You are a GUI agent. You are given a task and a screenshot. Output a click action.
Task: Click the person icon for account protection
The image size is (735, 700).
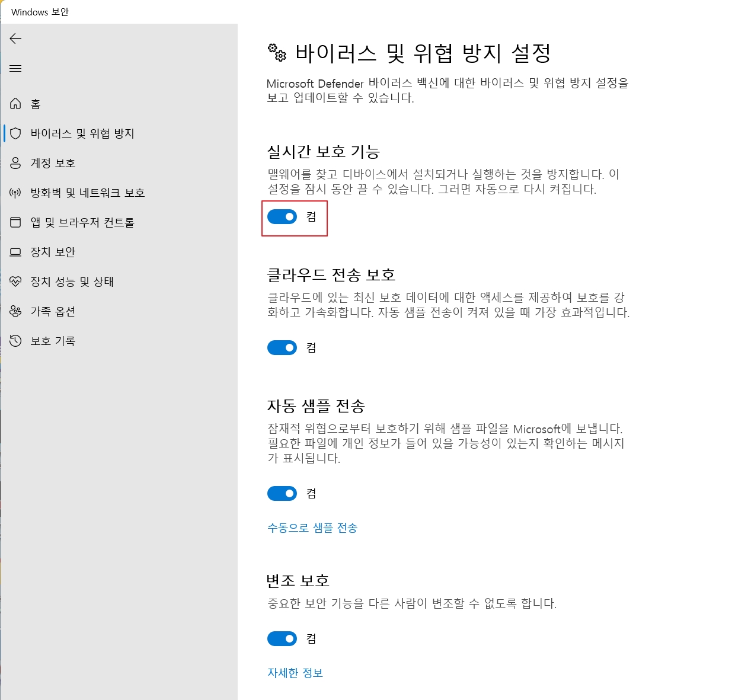[16, 163]
